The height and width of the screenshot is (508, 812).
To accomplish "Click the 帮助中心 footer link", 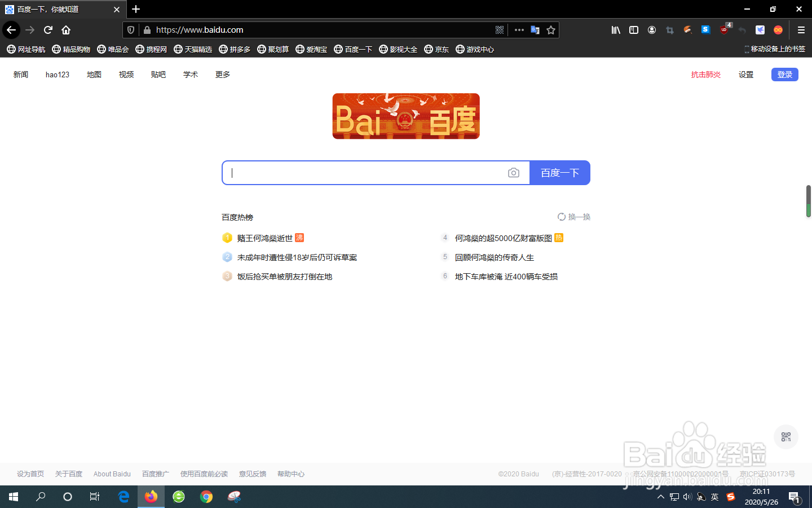I will coord(291,474).
